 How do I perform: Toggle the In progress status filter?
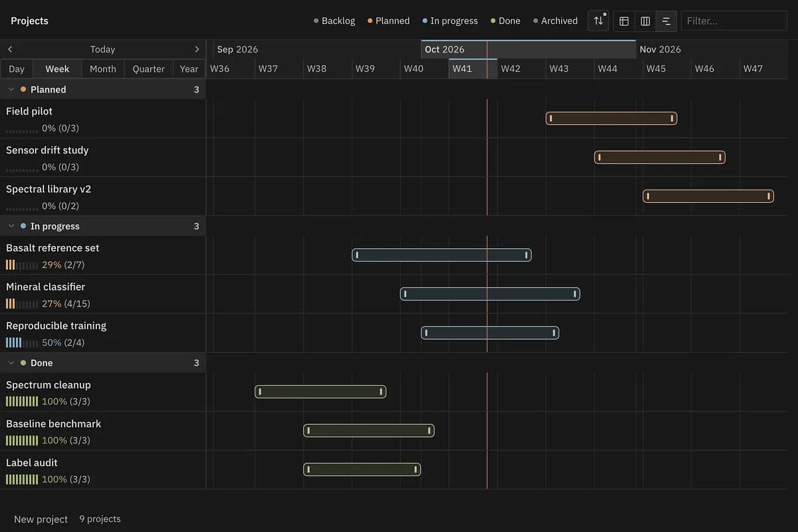(450, 21)
